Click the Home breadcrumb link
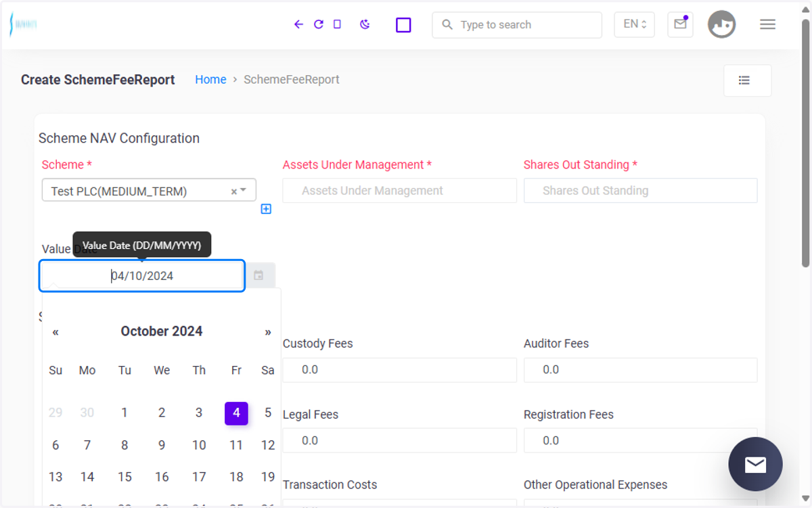Viewport: 812px width, 508px height. (210, 80)
